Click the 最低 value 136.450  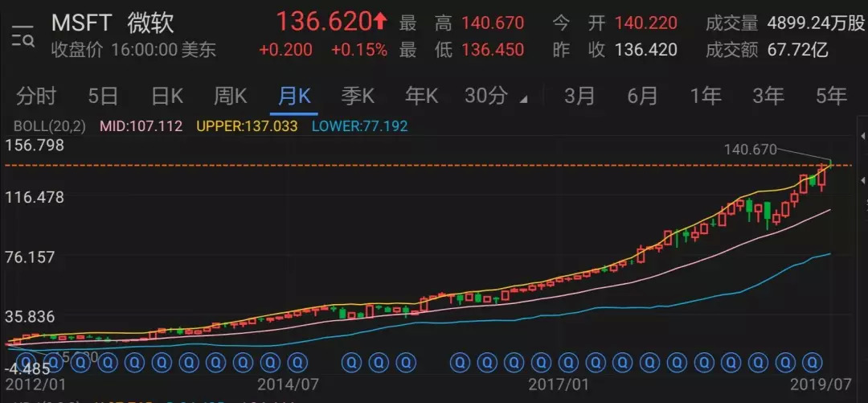(493, 50)
